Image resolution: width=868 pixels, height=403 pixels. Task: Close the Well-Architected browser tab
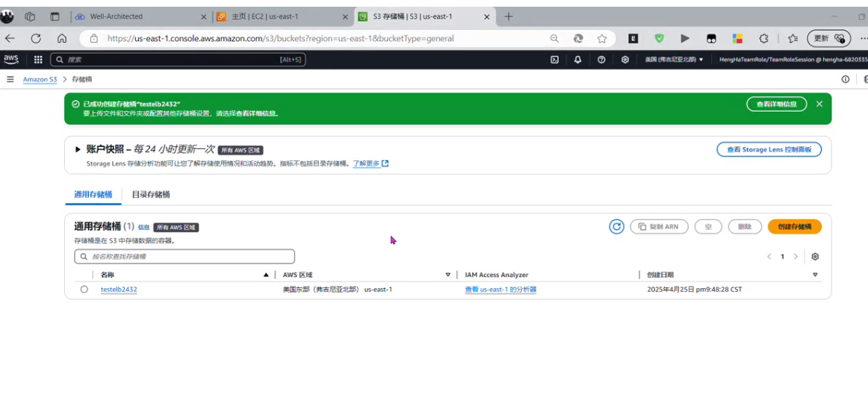click(x=204, y=16)
